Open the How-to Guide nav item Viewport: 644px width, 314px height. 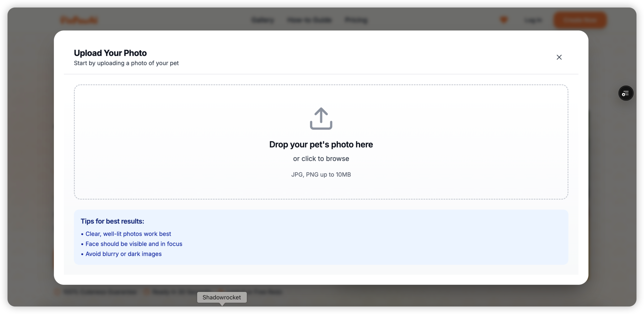tap(309, 20)
